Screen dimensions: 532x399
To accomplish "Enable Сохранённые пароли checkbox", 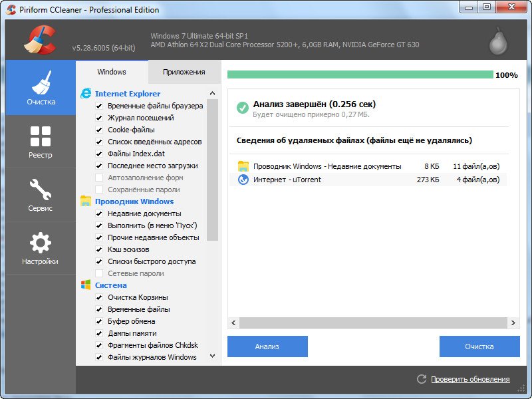I will (99, 190).
